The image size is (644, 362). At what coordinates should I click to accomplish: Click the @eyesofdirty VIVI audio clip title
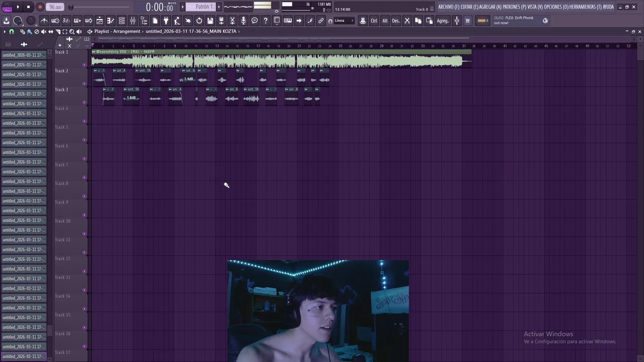click(x=126, y=52)
